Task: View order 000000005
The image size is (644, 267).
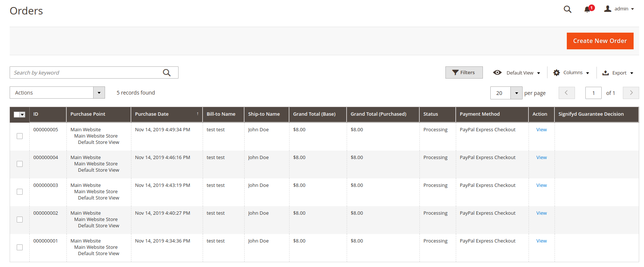Action: coord(541,130)
